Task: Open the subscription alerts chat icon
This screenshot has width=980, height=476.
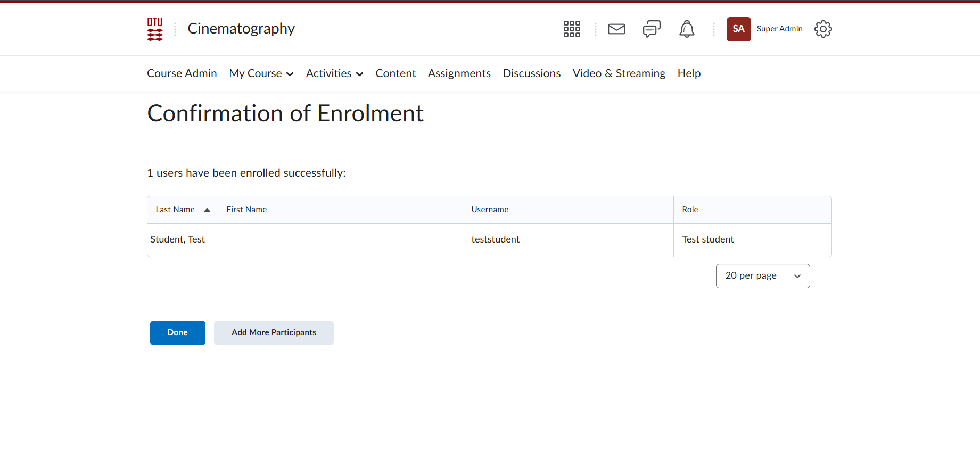Action: (x=652, y=29)
